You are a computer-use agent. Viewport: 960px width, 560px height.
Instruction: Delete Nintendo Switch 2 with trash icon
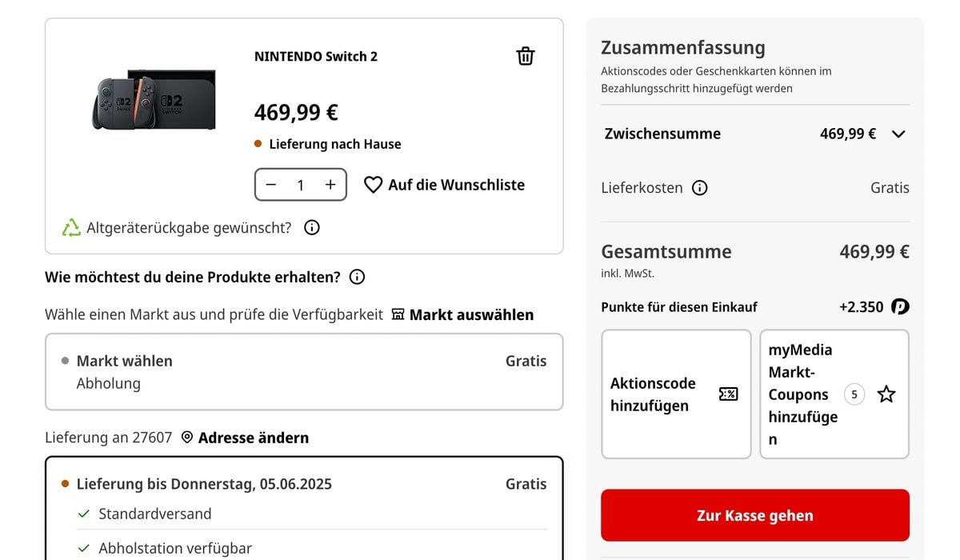[x=526, y=56]
